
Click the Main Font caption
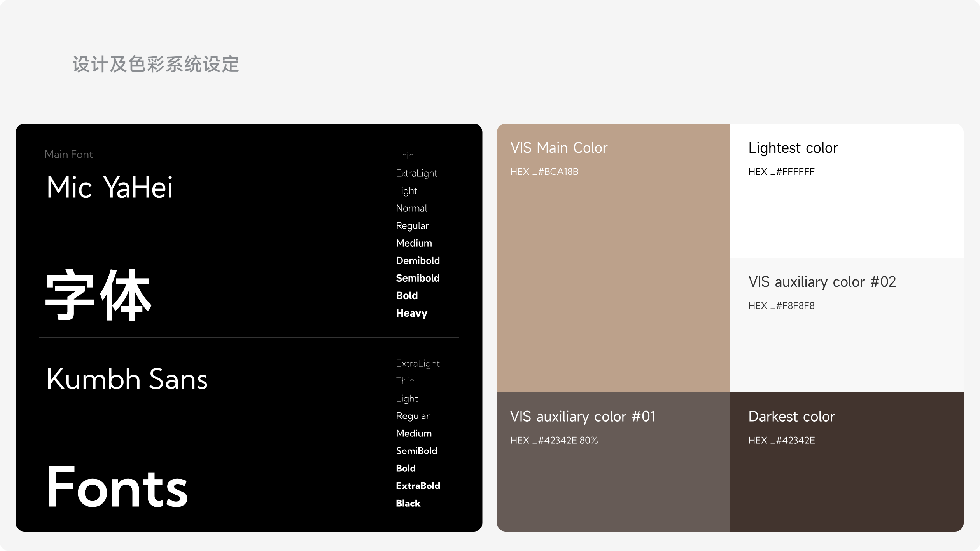tap(68, 155)
